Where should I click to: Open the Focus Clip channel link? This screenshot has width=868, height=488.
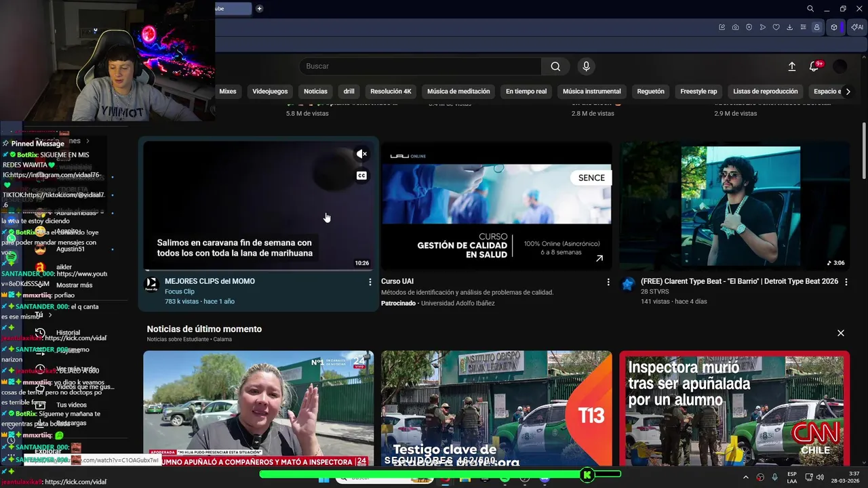pyautogui.click(x=179, y=291)
